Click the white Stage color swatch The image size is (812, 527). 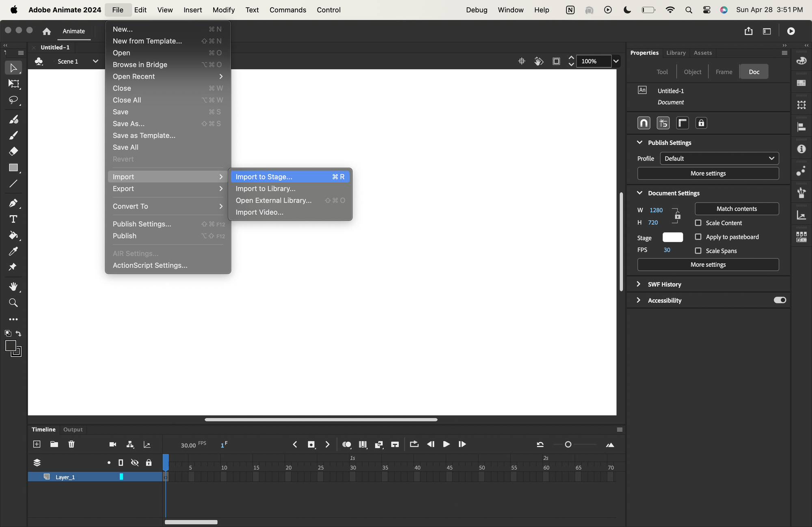(672, 237)
